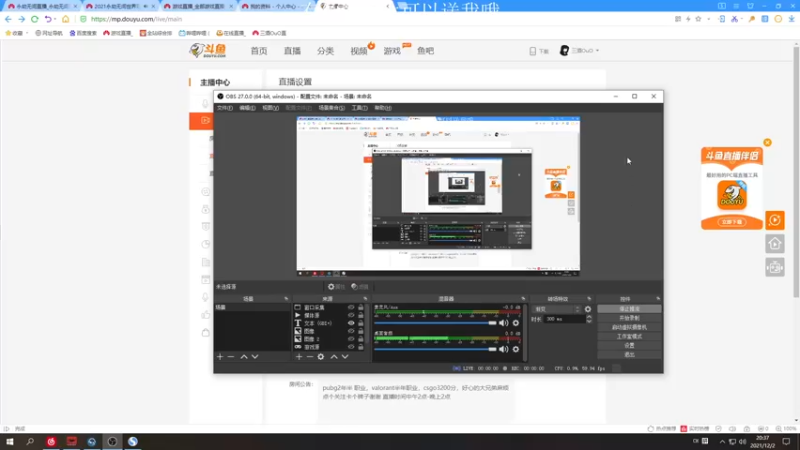
Task: Open the browser undo dropdown arrow
Action: [55, 19]
